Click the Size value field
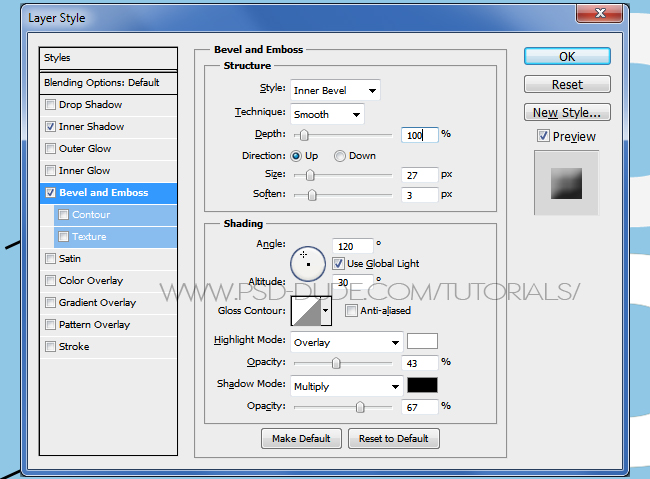Viewport: 650px width, 479px height. [420, 175]
